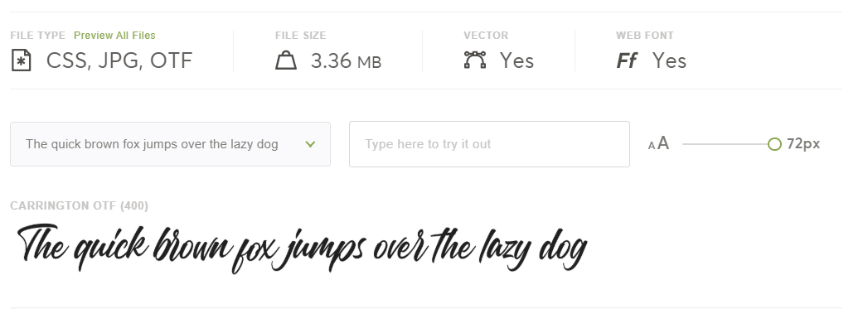Click the 3.36 MB file size value
The image size is (868, 309).
tap(346, 60)
